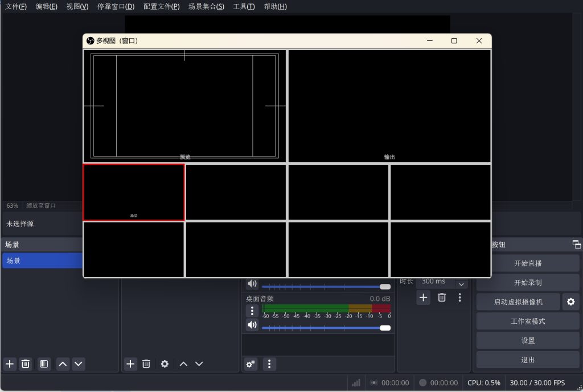Screen dimensions: 583x392
Task: Open the 帮助(H) menu
Action: 275,6
